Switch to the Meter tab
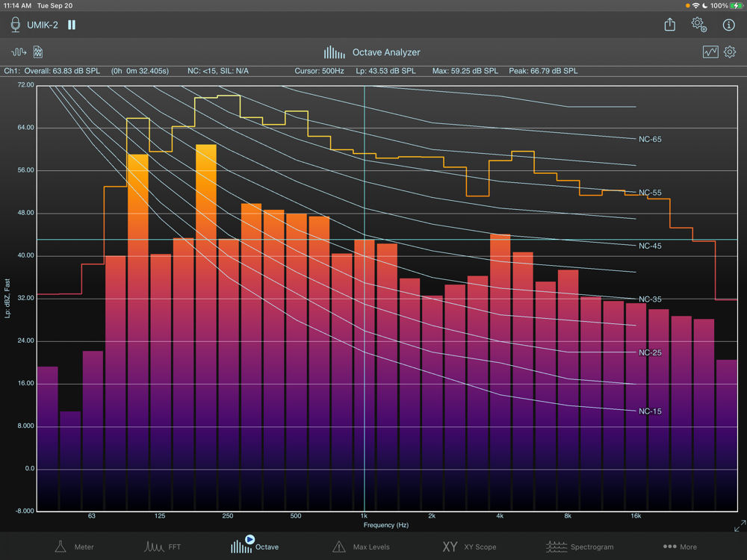 74,547
